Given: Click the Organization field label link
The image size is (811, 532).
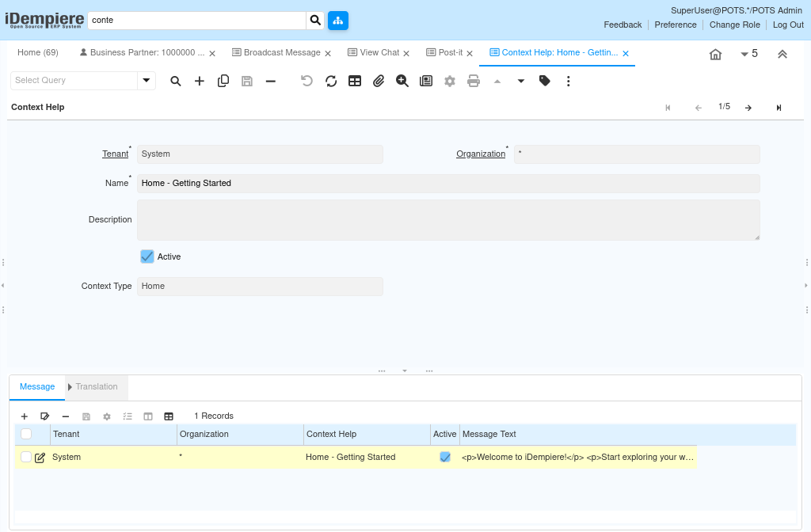Looking at the screenshot, I should pyautogui.click(x=481, y=154).
